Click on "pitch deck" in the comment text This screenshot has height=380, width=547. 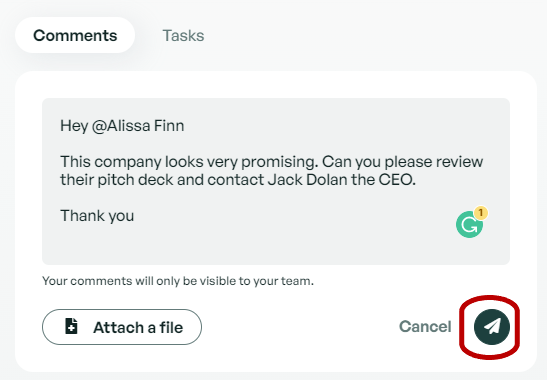135,180
